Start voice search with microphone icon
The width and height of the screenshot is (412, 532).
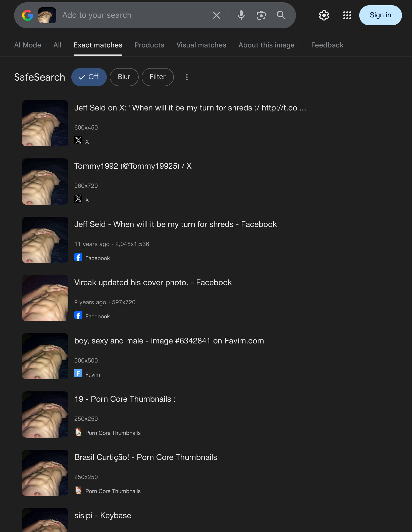point(241,15)
